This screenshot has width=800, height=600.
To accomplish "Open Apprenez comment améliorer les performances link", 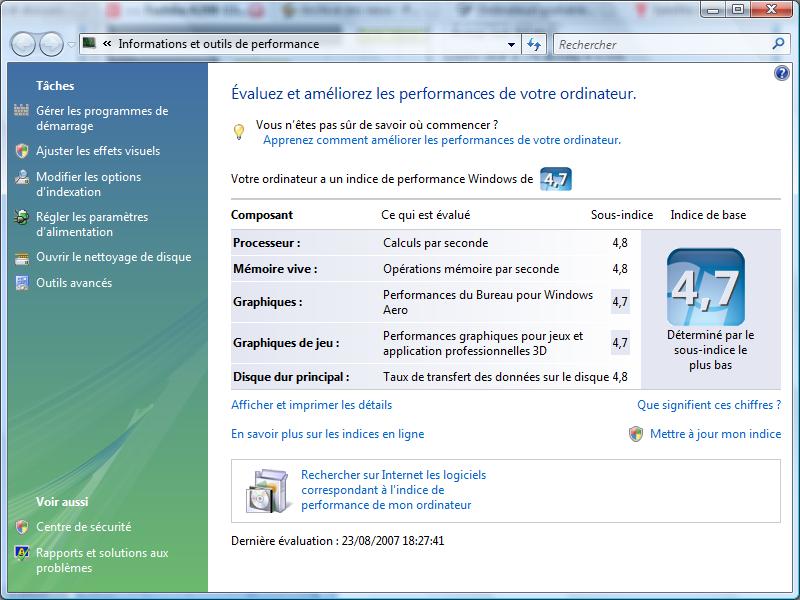I will (x=441, y=140).
